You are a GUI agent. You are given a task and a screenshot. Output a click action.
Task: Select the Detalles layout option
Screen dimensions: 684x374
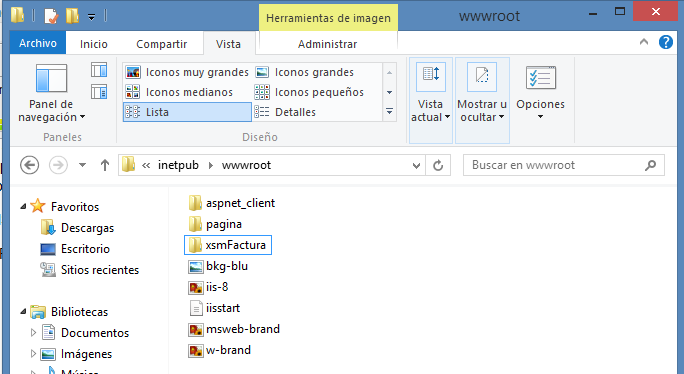tap(285, 112)
